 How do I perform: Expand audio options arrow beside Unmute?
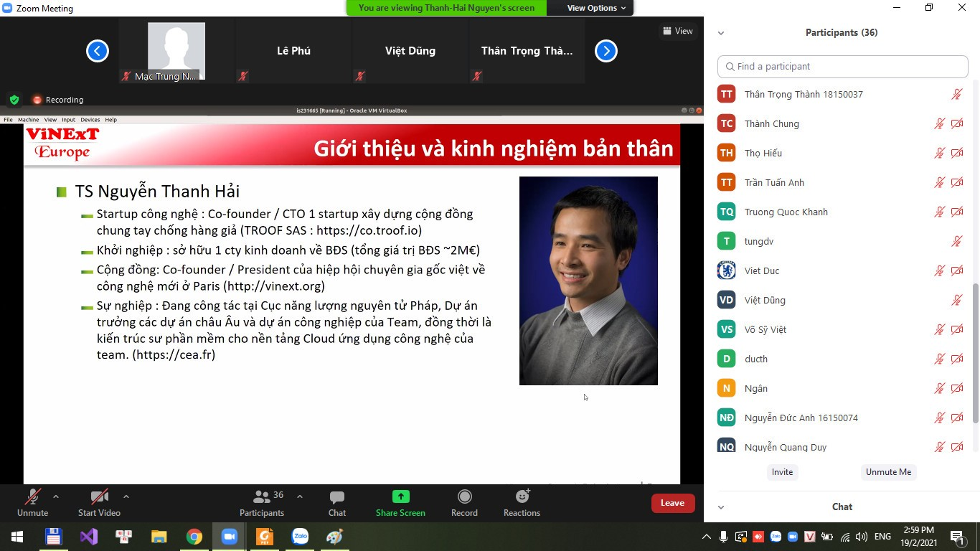point(56,496)
